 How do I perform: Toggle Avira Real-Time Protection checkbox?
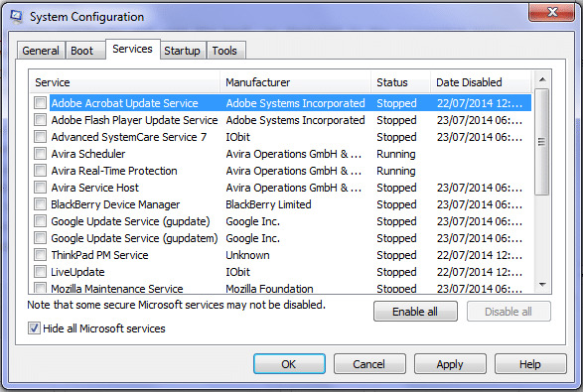pyautogui.click(x=40, y=171)
